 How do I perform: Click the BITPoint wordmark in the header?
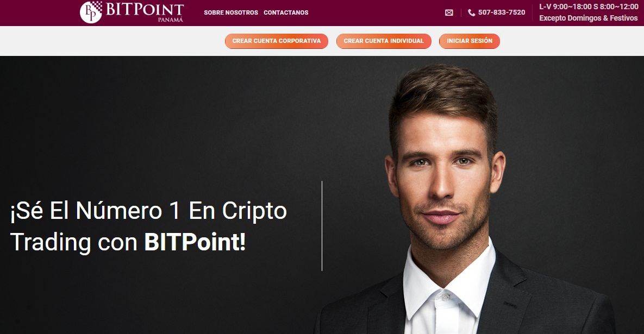(x=145, y=9)
